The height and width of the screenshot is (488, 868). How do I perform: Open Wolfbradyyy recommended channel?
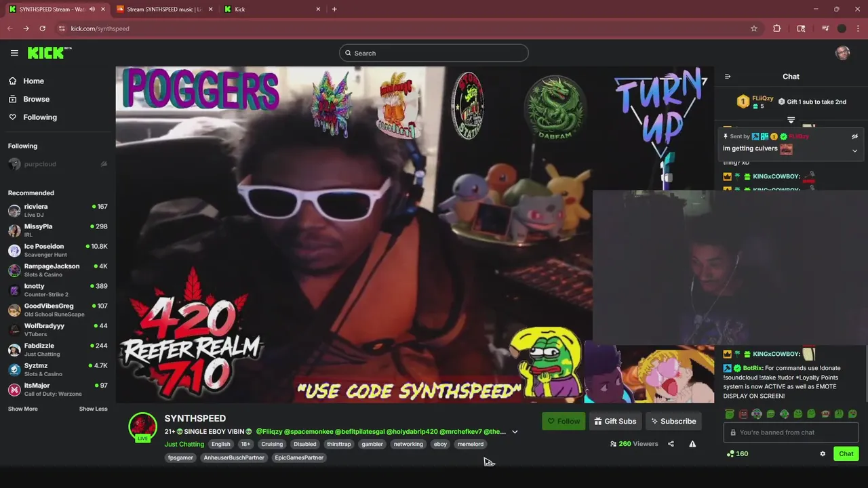pyautogui.click(x=58, y=329)
